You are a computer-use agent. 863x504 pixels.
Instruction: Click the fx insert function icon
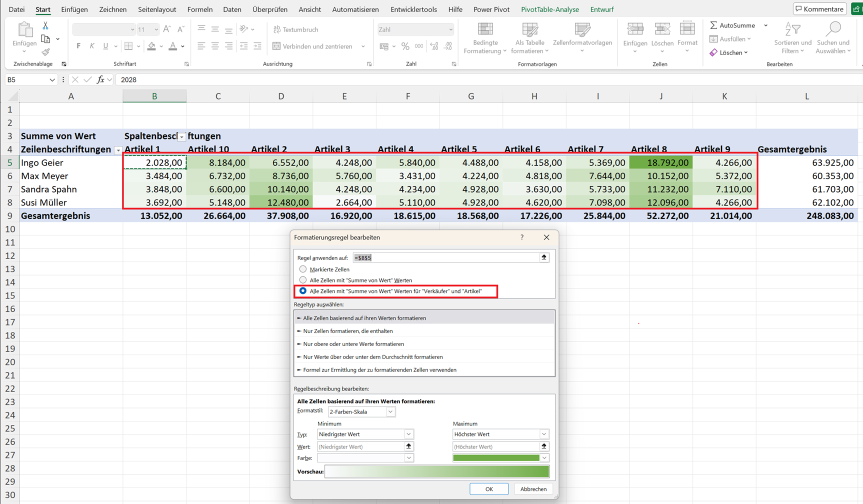pyautogui.click(x=100, y=79)
